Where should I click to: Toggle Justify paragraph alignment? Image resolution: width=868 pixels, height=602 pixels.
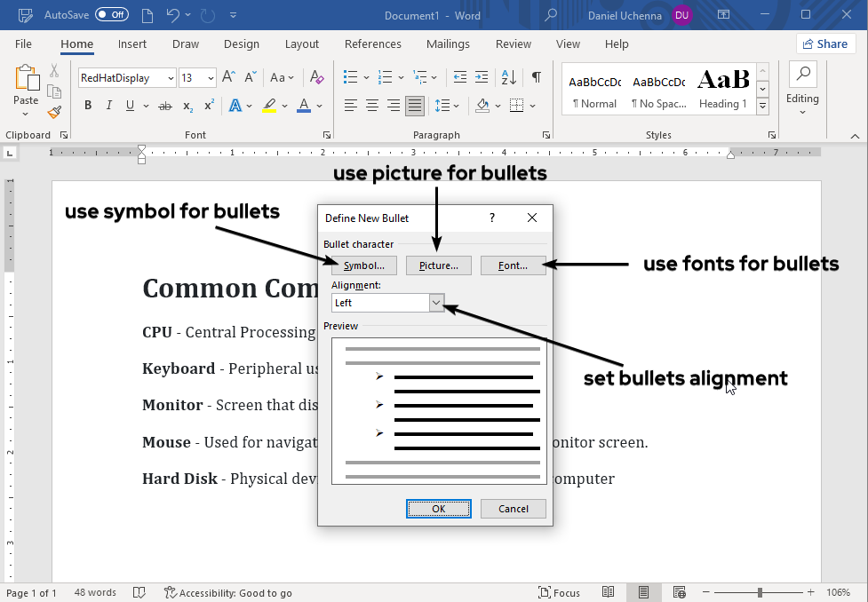click(x=414, y=105)
